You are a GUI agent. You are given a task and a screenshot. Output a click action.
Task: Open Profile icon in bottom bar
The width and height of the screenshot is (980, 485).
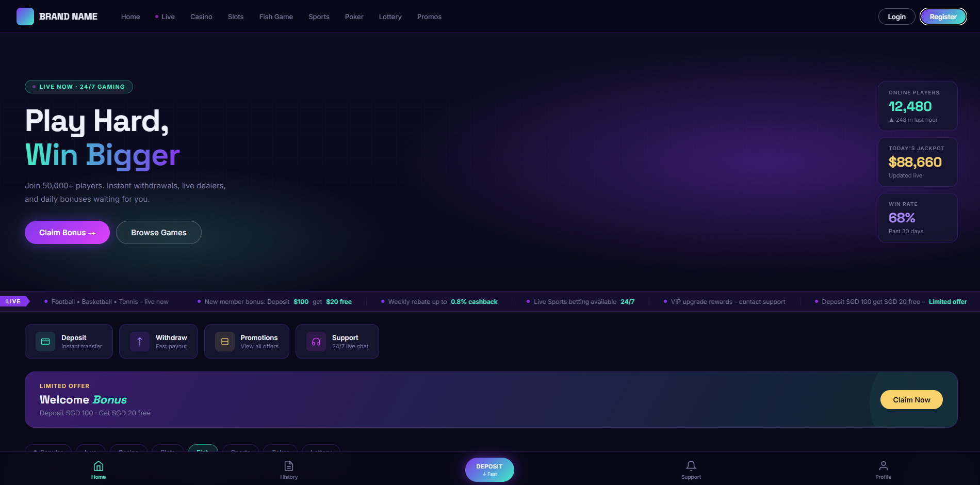click(x=884, y=466)
